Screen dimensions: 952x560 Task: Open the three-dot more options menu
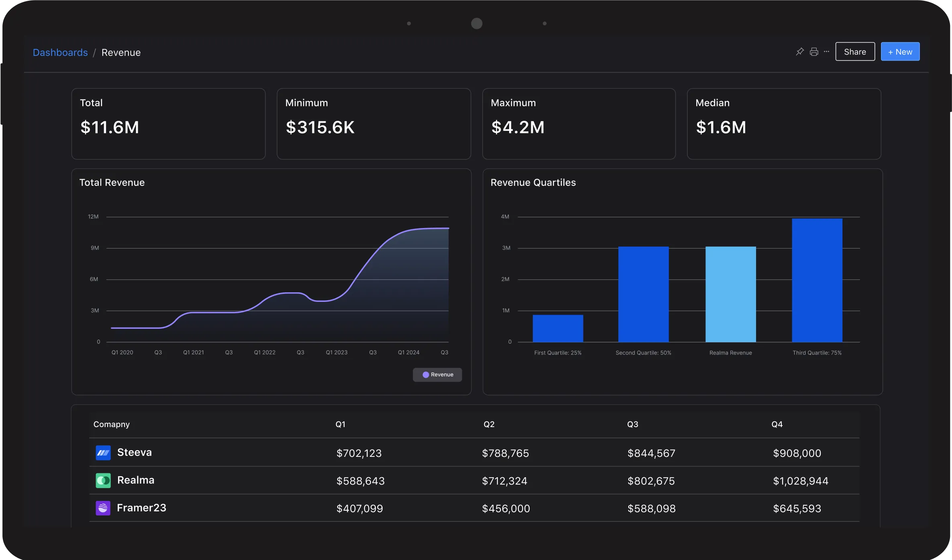[x=826, y=52]
